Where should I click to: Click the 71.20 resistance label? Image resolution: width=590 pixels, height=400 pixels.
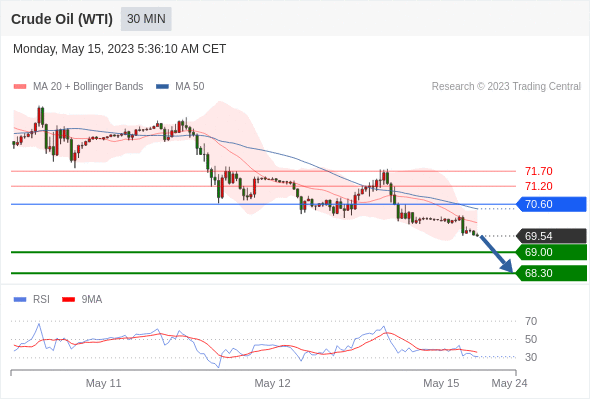539,186
